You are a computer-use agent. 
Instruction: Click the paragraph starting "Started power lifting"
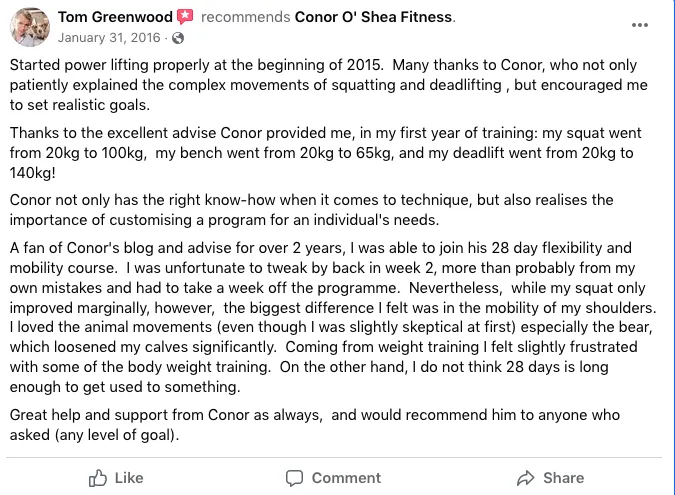coord(328,85)
